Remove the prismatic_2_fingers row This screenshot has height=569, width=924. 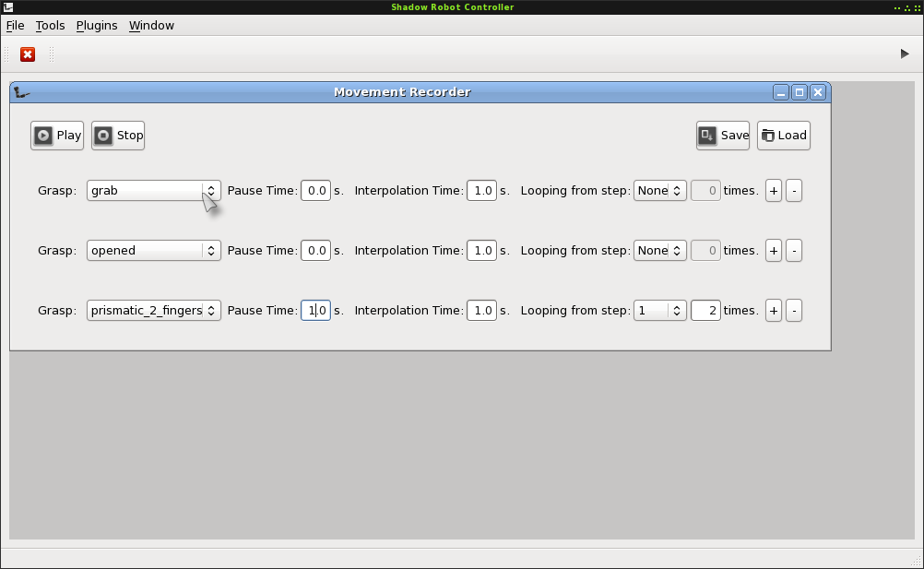point(795,311)
